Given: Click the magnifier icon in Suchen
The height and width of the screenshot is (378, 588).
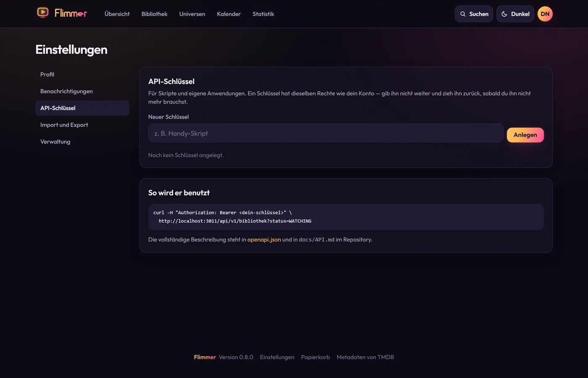Looking at the screenshot, I should 463,14.
